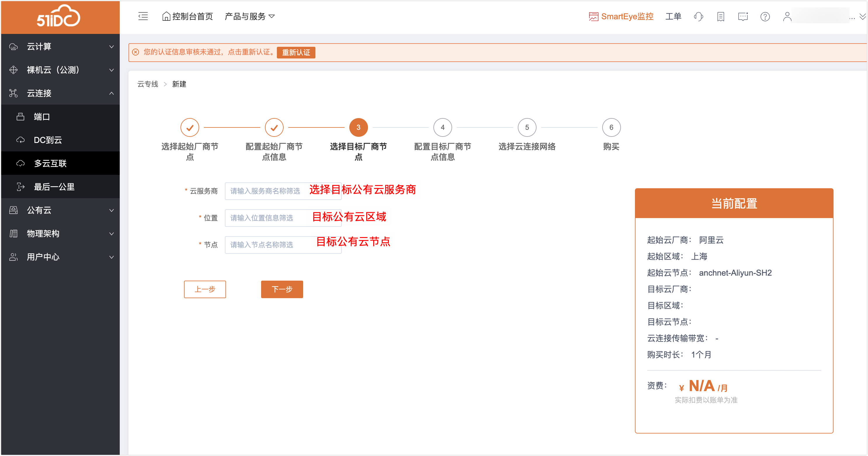This screenshot has width=868, height=456.
Task: Click the help question mark icon
Action: tap(765, 17)
